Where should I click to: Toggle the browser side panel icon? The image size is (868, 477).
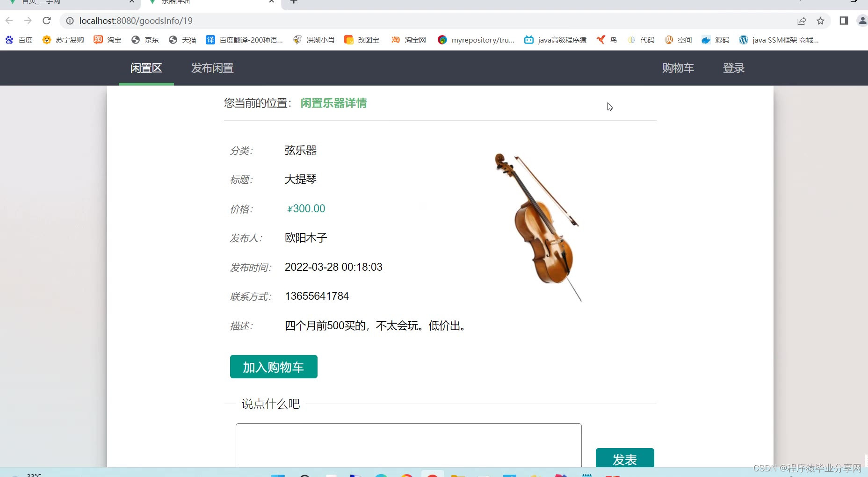[844, 21]
